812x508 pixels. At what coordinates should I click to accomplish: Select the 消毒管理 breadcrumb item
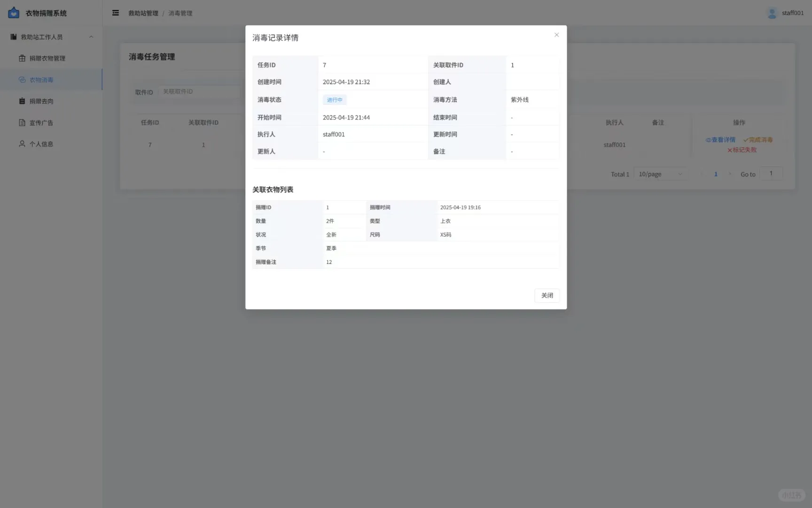click(x=180, y=13)
